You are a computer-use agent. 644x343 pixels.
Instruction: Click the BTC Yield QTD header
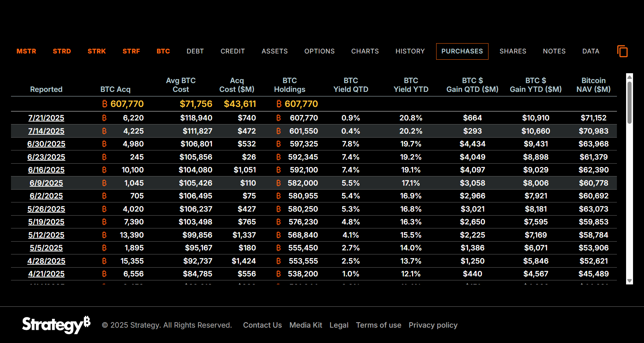(x=351, y=85)
